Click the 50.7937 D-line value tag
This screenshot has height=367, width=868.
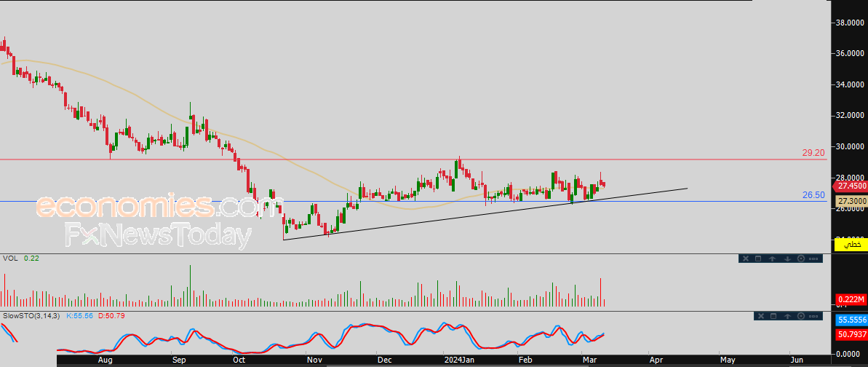pos(851,334)
